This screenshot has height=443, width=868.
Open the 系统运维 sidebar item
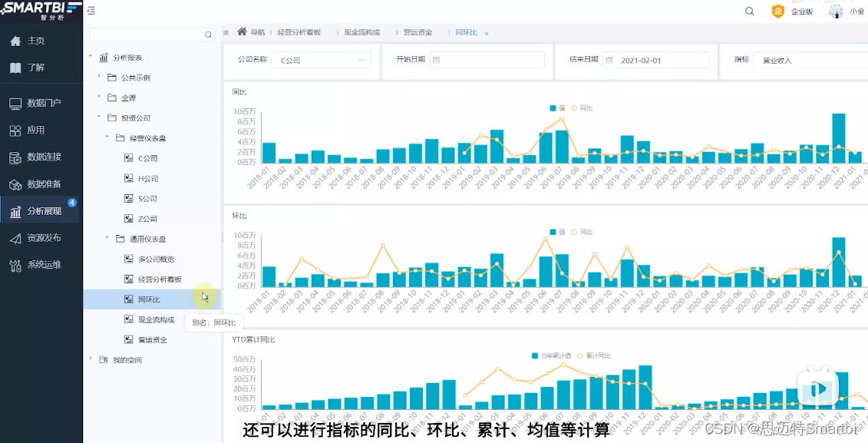point(41,265)
